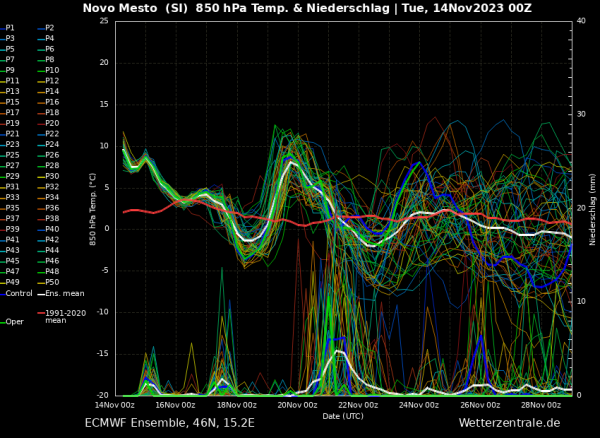This screenshot has height=438, width=600.
Task: Click legend label P47
Action: (x=10, y=272)
